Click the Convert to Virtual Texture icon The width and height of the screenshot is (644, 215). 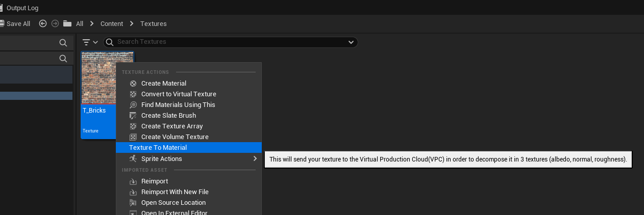click(133, 94)
